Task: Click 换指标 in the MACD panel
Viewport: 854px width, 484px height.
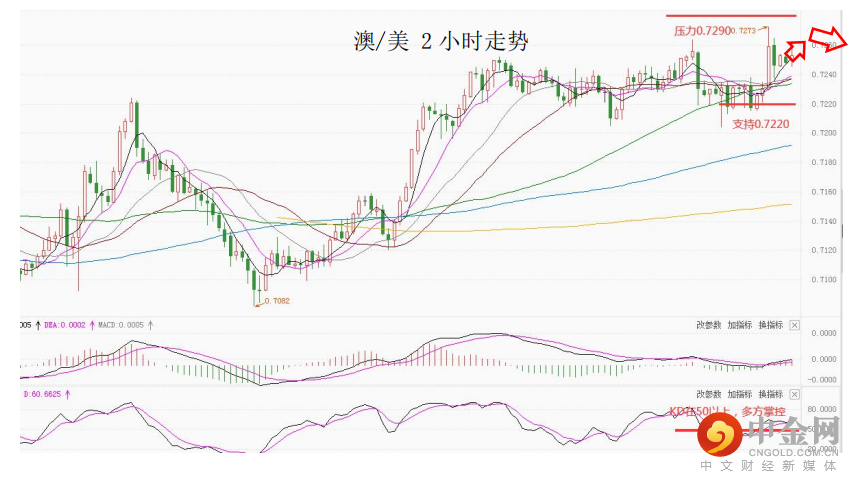Action: [771, 325]
